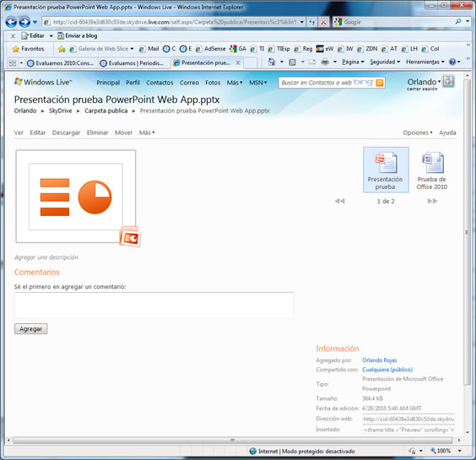This screenshot has width=476, height=460.
Task: Click the Agregar una descripción text
Action: click(x=46, y=257)
